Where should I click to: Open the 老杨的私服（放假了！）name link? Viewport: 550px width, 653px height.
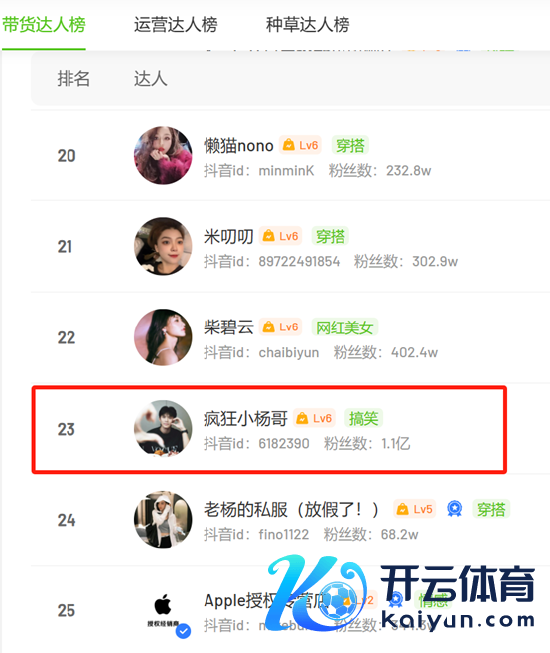click(x=291, y=509)
